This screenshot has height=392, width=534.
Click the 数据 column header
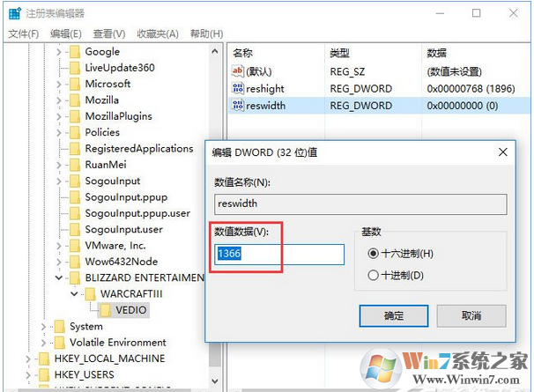(476, 53)
